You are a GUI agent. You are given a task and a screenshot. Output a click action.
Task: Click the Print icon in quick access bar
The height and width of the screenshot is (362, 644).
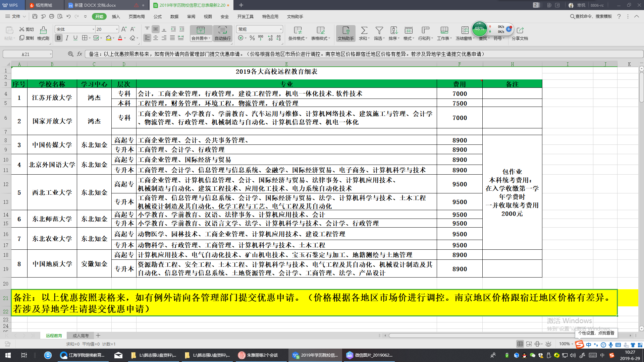[x=52, y=16]
